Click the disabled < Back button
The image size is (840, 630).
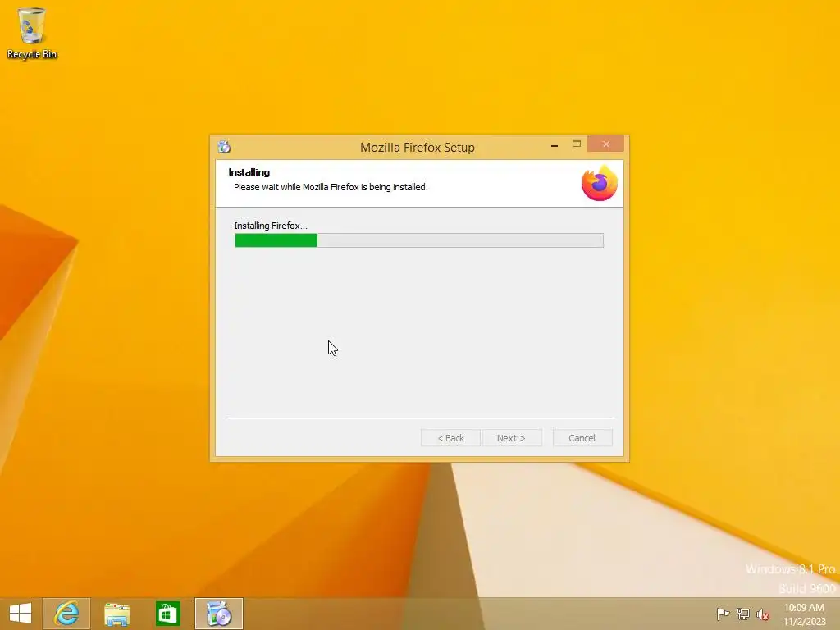(x=450, y=438)
